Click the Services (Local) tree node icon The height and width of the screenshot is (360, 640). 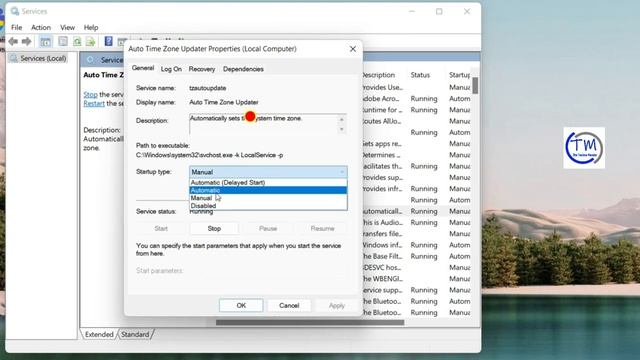[13, 58]
